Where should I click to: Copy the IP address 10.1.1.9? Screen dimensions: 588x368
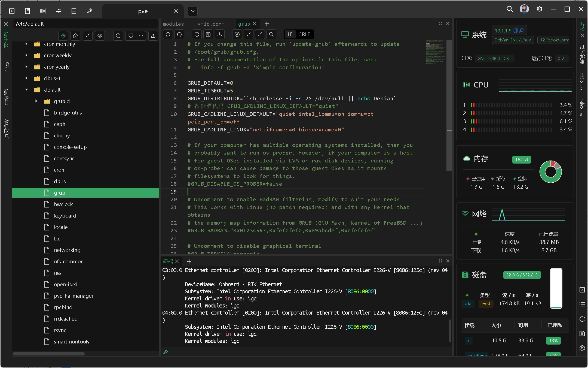click(x=515, y=31)
